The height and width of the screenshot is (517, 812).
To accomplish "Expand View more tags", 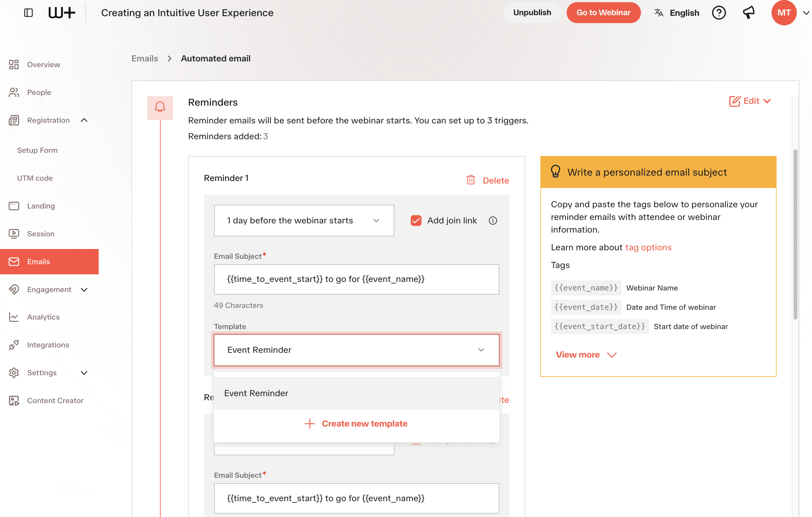I will pos(586,355).
